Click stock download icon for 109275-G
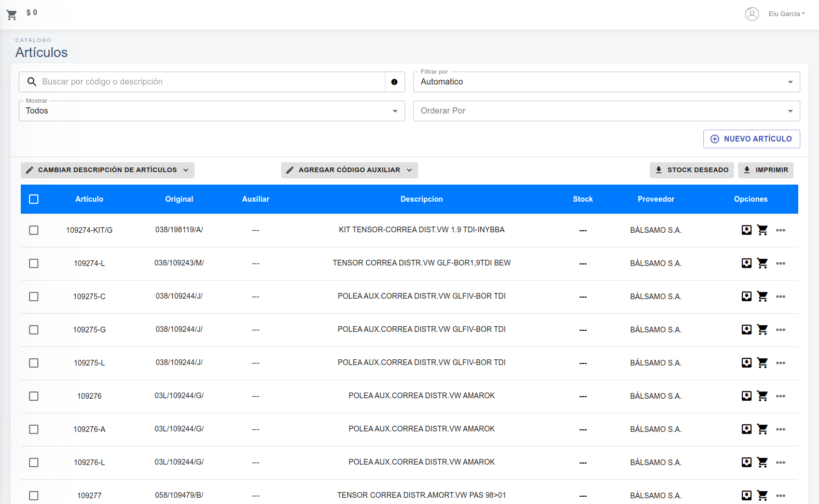The width and height of the screenshot is (819, 504). click(x=746, y=330)
